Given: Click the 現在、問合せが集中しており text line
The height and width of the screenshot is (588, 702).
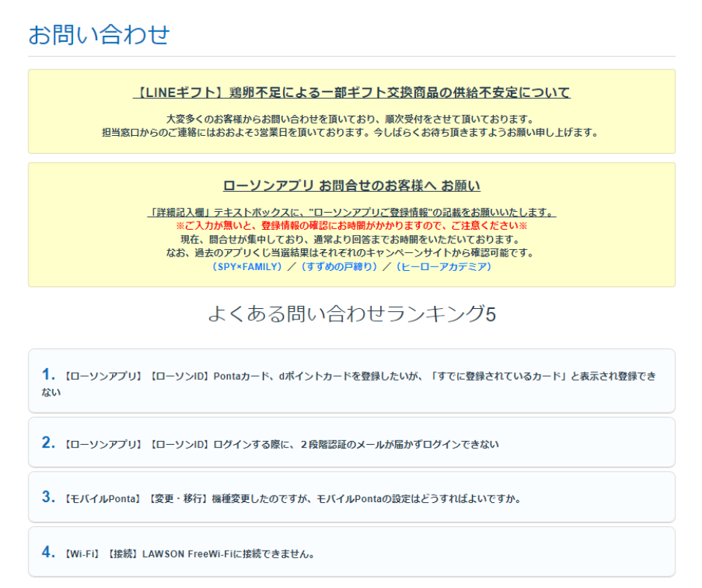Looking at the screenshot, I should click(352, 240).
